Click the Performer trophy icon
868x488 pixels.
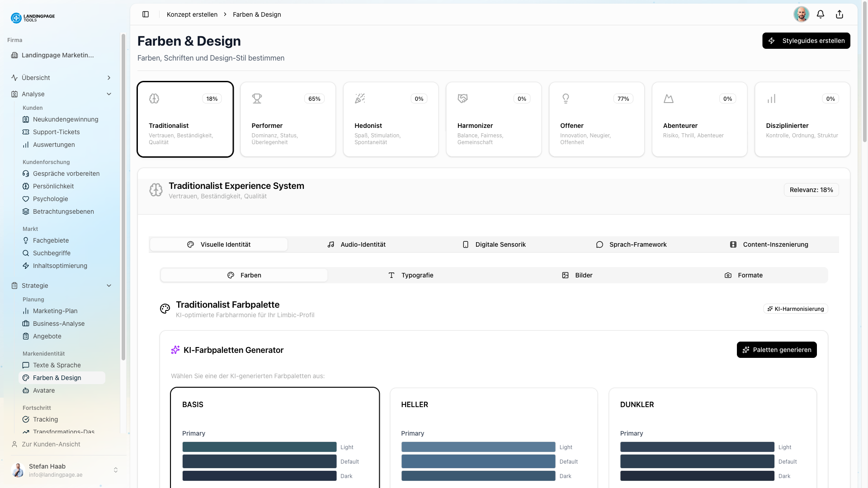pyautogui.click(x=257, y=98)
